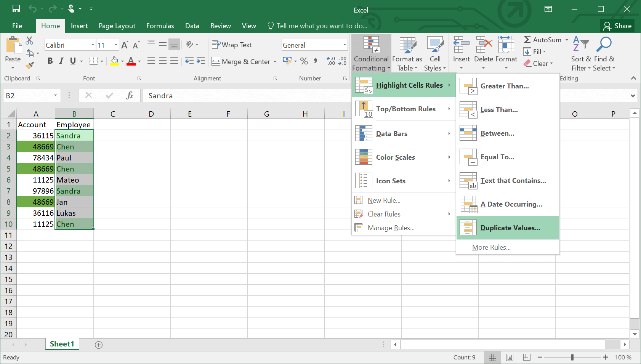This screenshot has height=364, width=641.
Task: Toggle the Page Break Preview view
Action: pyautogui.click(x=527, y=357)
